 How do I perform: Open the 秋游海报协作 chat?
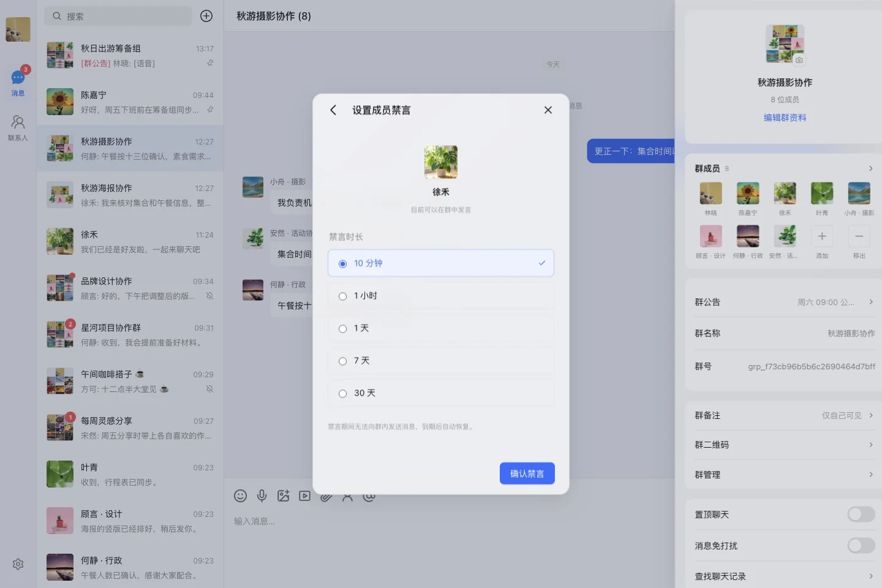pos(130,195)
